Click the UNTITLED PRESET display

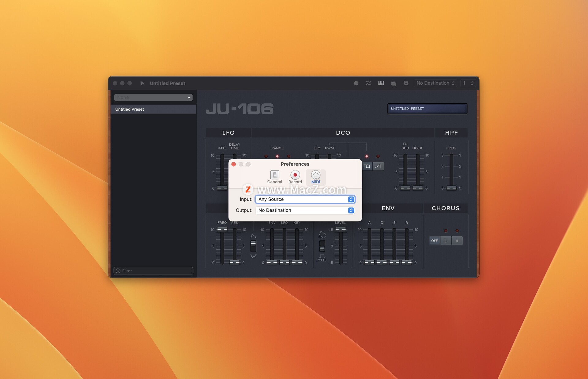point(427,109)
